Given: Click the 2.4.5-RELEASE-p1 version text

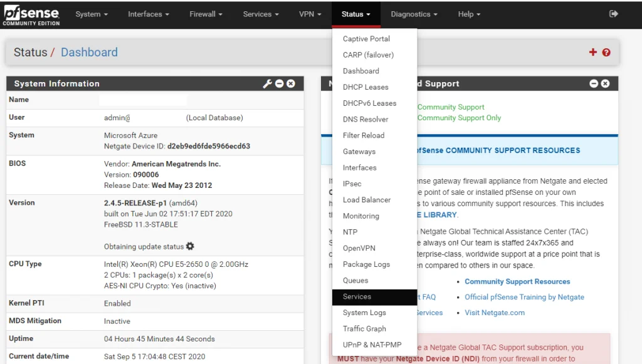Looking at the screenshot, I should coord(135,203).
